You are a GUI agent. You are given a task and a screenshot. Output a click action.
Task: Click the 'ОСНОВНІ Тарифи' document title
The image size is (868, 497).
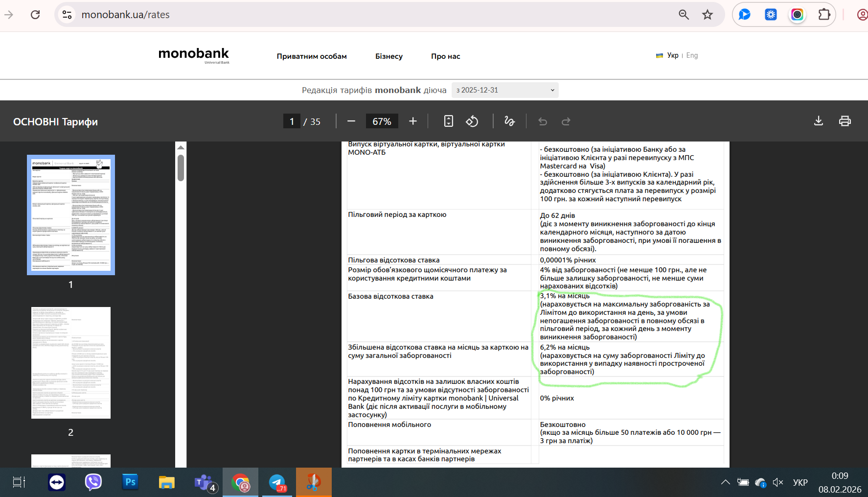tap(55, 121)
